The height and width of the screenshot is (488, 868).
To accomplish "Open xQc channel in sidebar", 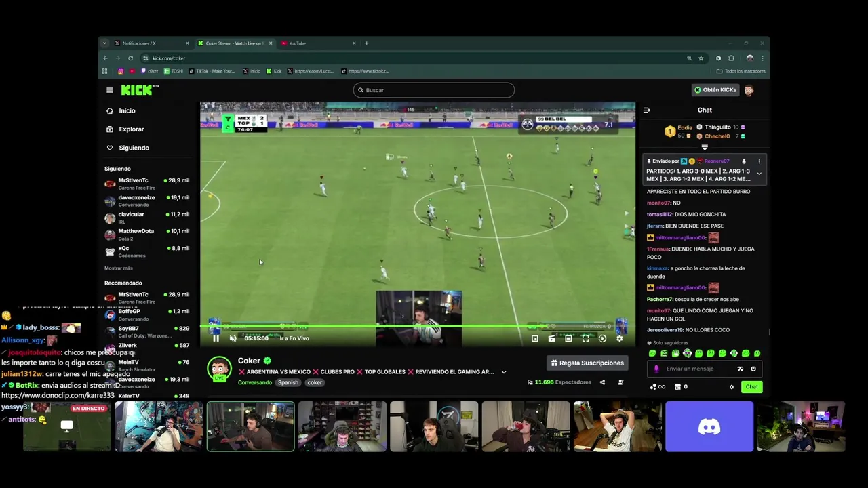I will pos(147,251).
